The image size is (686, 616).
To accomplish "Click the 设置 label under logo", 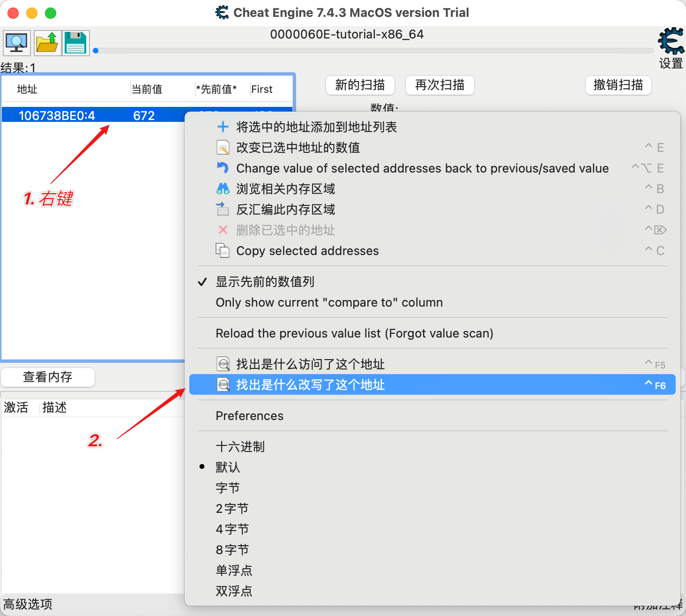I will coord(671,63).
